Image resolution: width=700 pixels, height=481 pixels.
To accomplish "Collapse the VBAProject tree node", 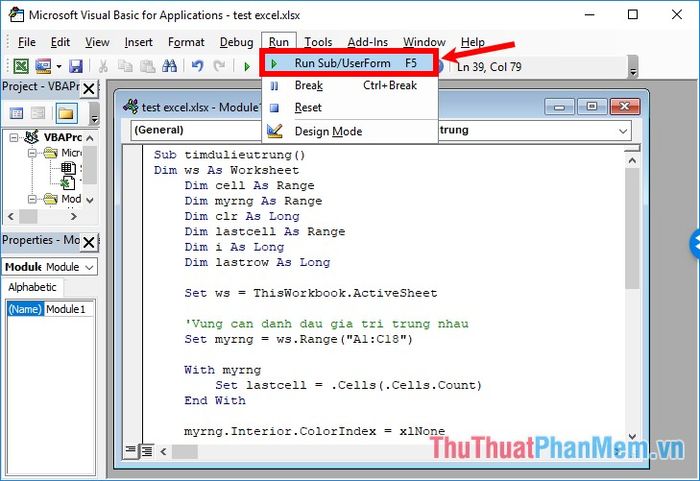I will point(14,138).
